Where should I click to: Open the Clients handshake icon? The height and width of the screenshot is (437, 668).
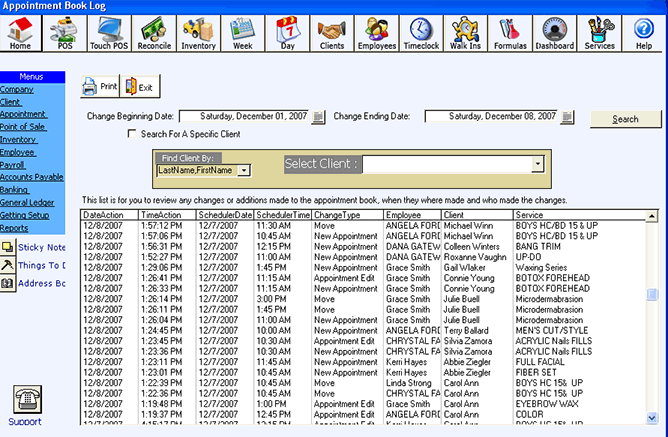[x=332, y=33]
